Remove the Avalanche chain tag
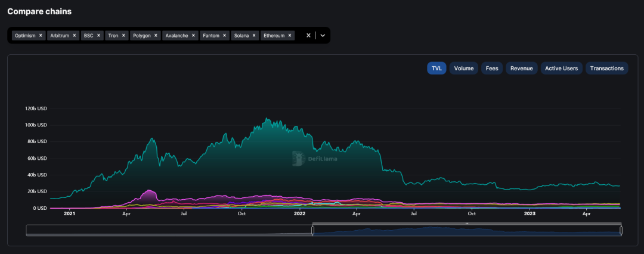The image size is (644, 254). click(193, 36)
